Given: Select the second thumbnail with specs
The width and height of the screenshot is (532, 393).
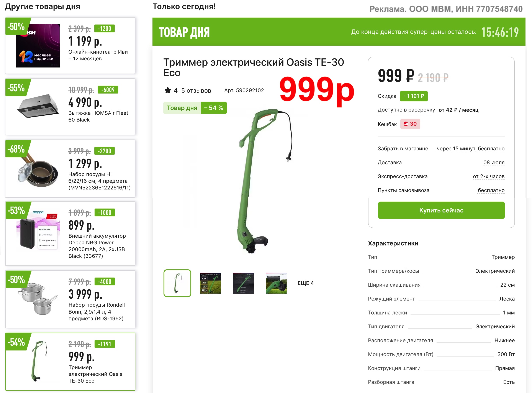Looking at the screenshot, I should (210, 283).
